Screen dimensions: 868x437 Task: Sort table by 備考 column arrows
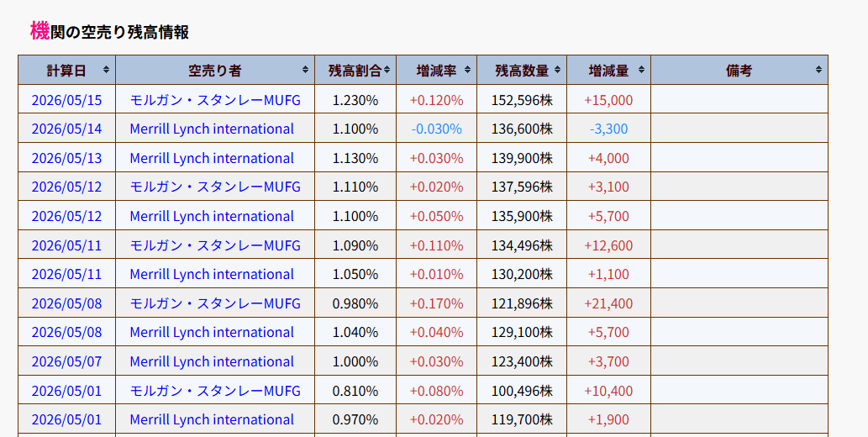pos(818,71)
